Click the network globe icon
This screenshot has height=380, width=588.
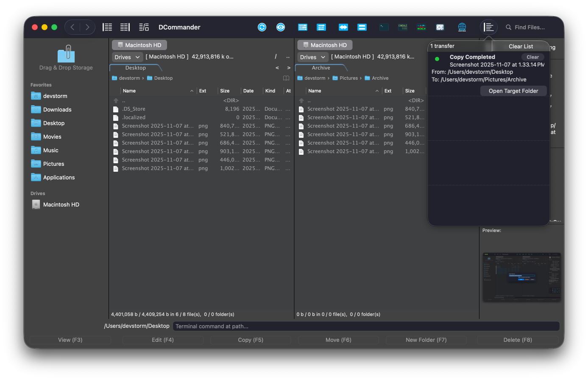462,27
